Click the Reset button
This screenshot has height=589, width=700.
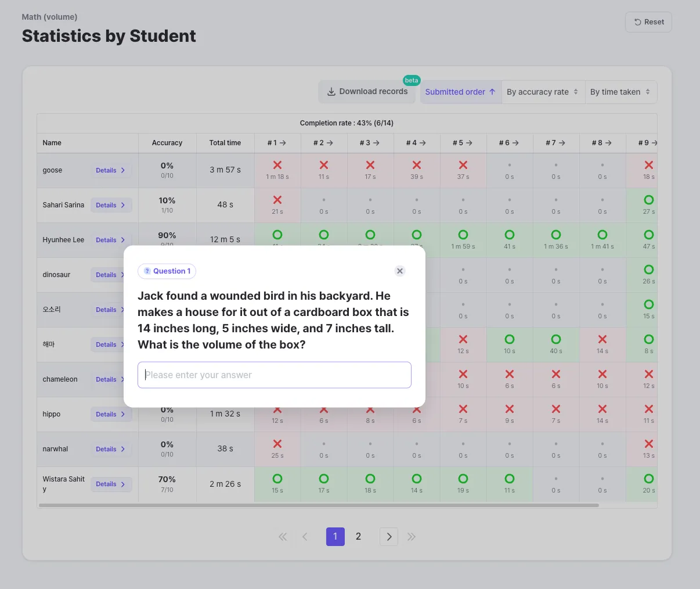click(648, 22)
